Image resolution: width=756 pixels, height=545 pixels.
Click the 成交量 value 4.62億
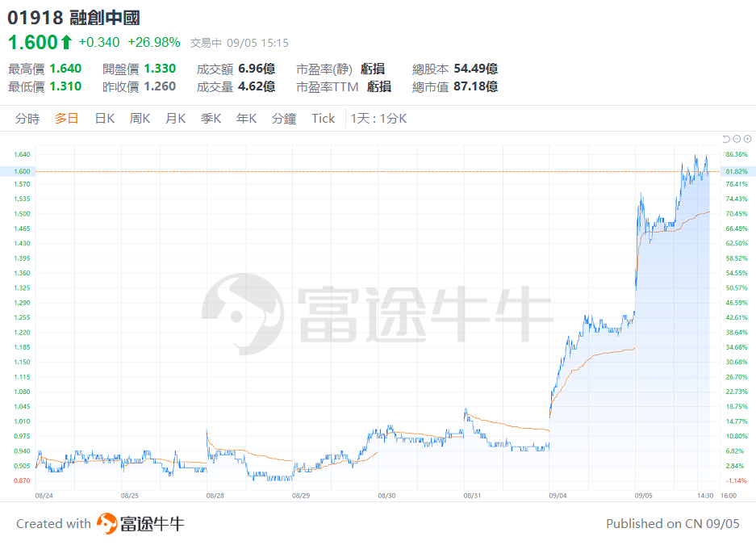[257, 86]
